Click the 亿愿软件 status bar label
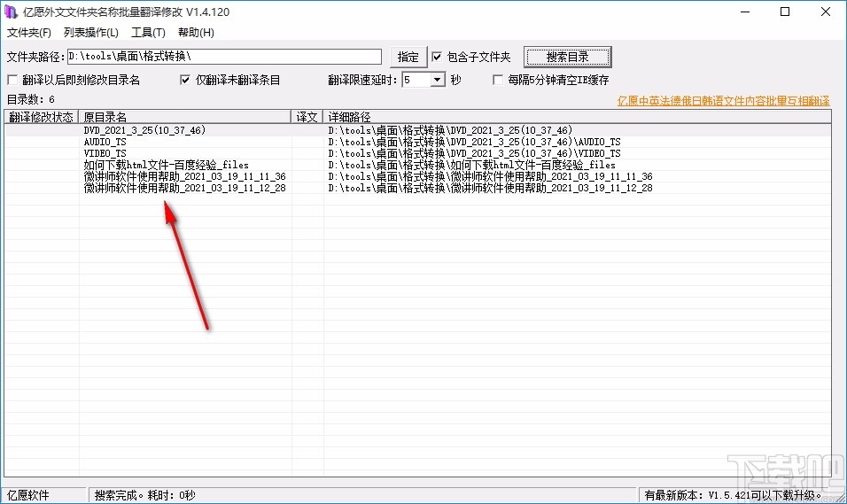Image resolution: width=847 pixels, height=504 pixels. (x=28, y=495)
